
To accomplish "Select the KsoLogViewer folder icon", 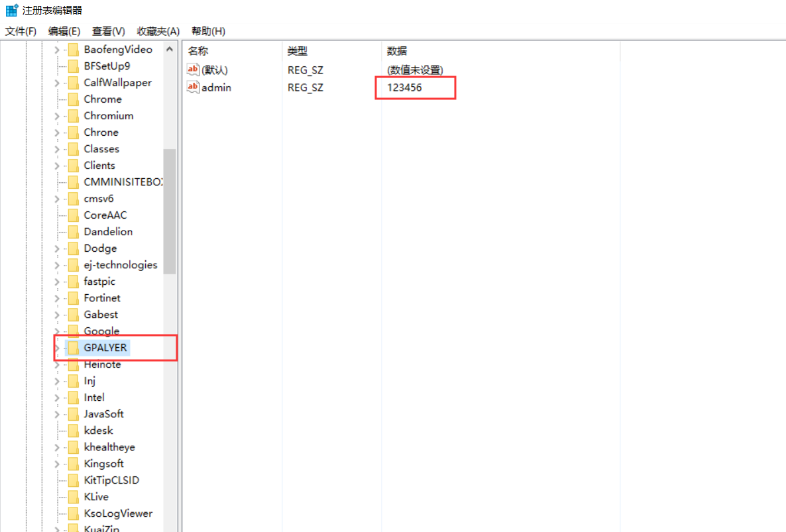I will (73, 513).
